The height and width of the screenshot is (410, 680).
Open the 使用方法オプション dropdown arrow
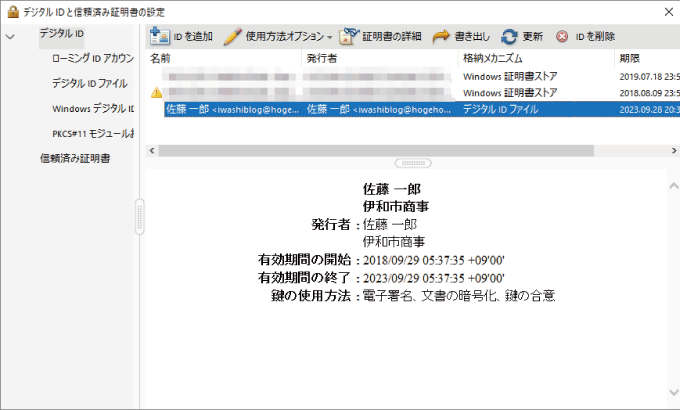[x=330, y=37]
